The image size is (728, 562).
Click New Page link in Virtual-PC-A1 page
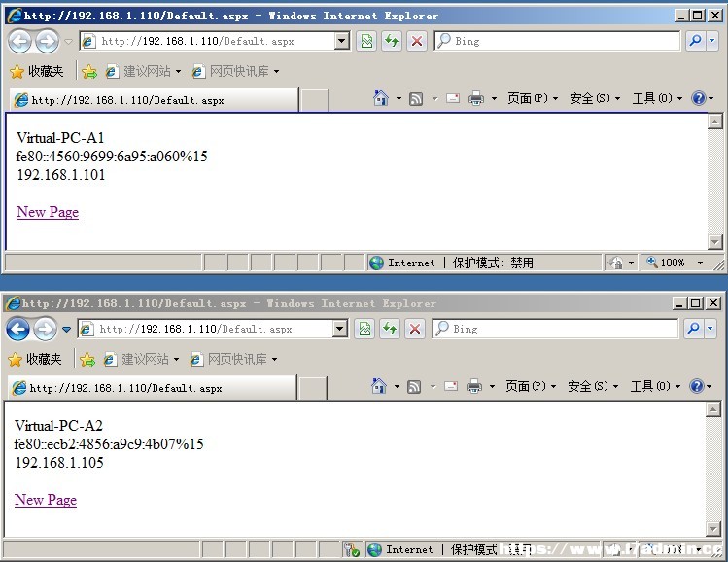[48, 212]
